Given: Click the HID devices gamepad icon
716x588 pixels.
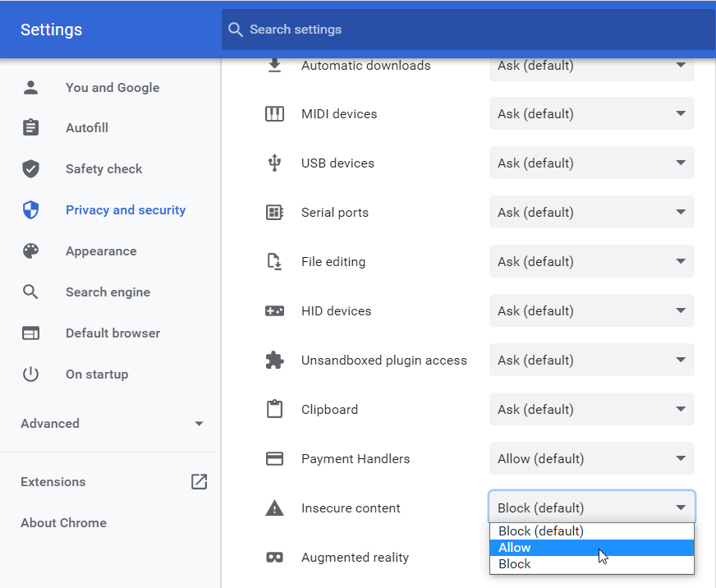Looking at the screenshot, I should coord(274,311).
